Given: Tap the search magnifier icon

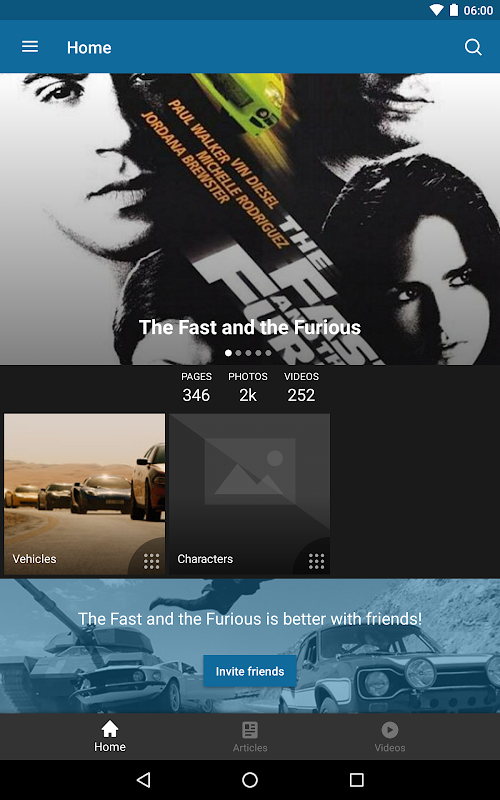Looking at the screenshot, I should tap(473, 47).
